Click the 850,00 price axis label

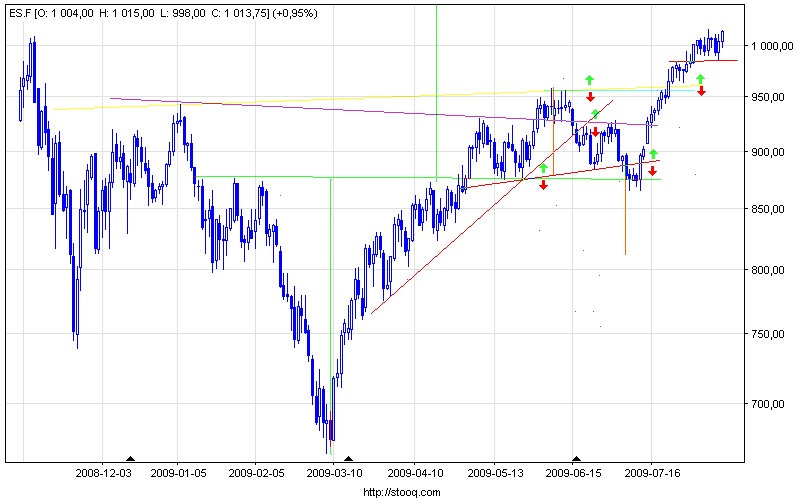point(767,209)
